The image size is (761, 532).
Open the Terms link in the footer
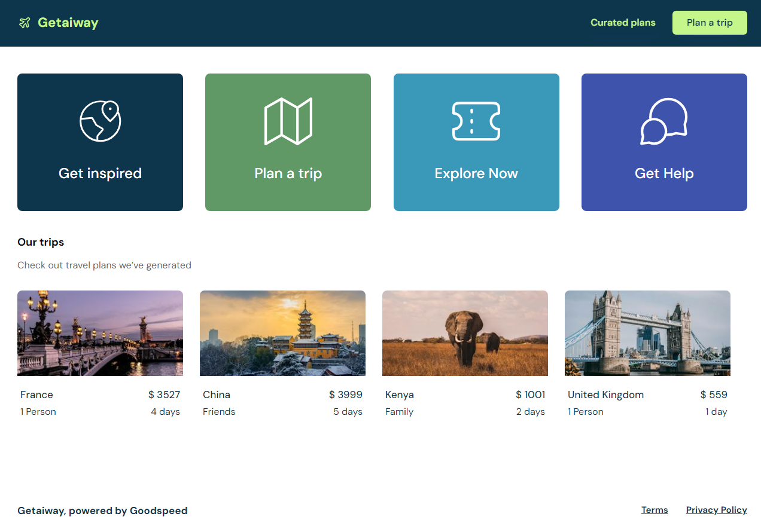(x=655, y=510)
